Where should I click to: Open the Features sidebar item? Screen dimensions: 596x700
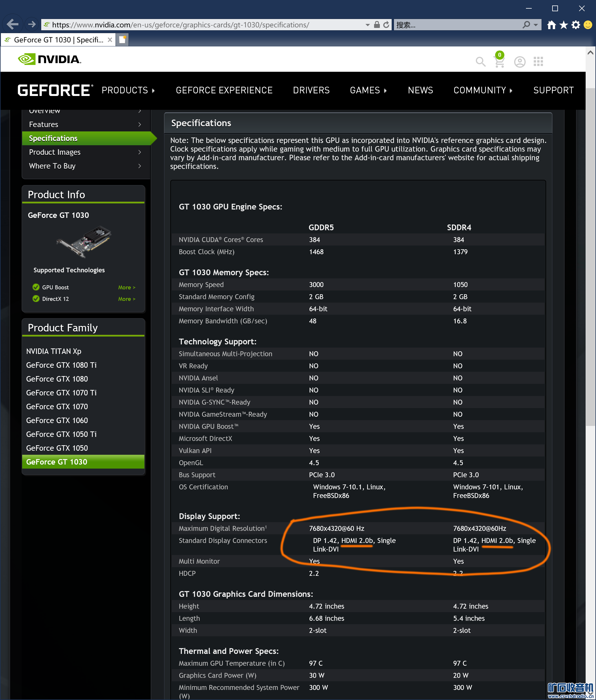point(86,124)
